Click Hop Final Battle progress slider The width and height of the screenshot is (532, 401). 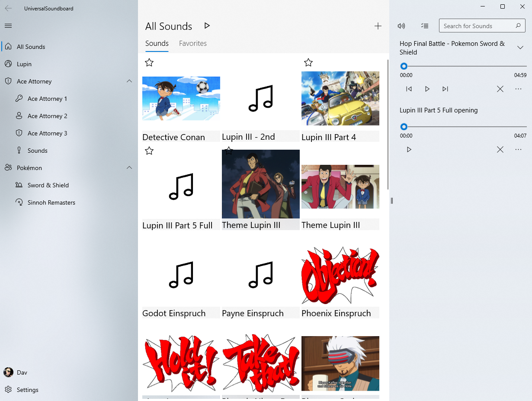(x=463, y=66)
